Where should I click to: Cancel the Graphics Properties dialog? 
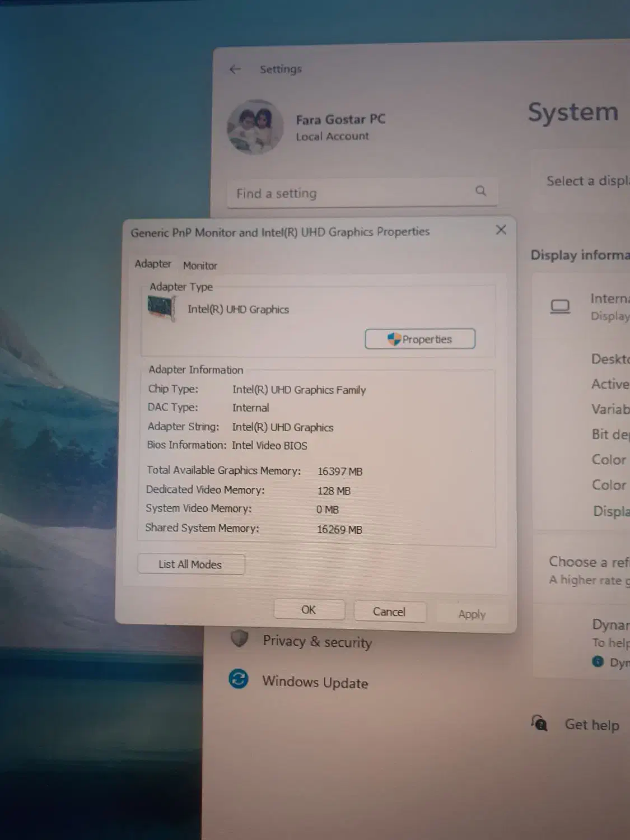coord(389,612)
